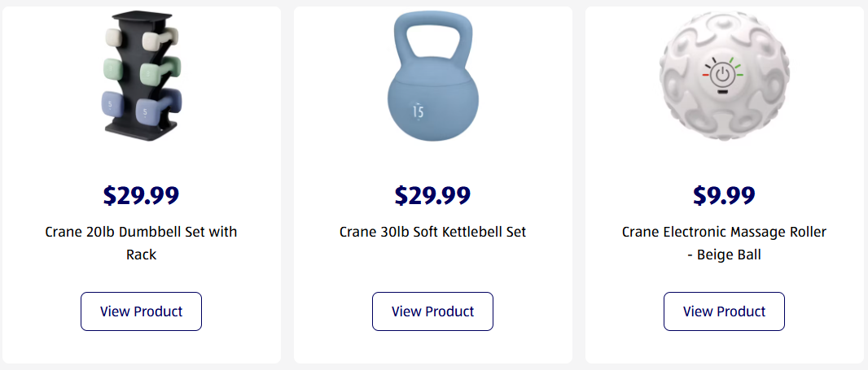This screenshot has height=370, width=868.
Task: View Product for Electronic Massage Roller
Action: (x=724, y=311)
